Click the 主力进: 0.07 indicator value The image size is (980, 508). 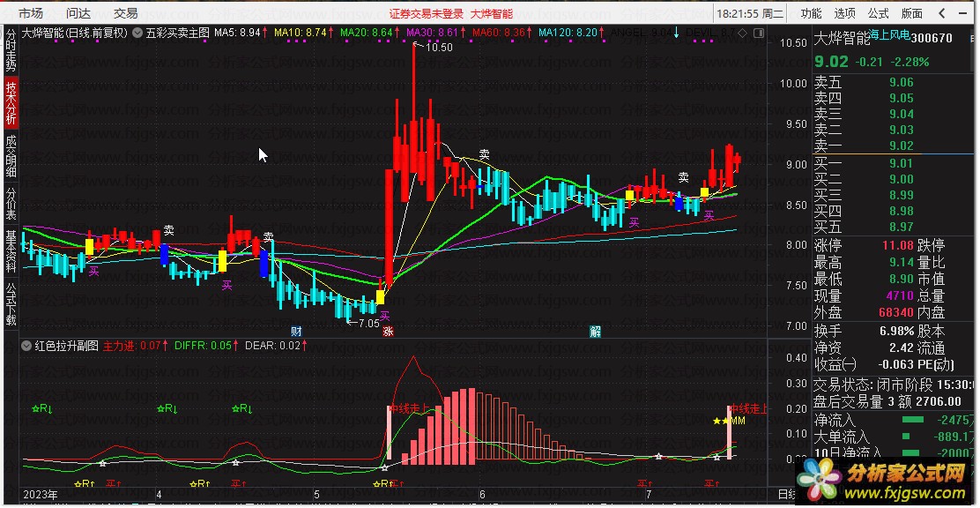[x=136, y=346]
